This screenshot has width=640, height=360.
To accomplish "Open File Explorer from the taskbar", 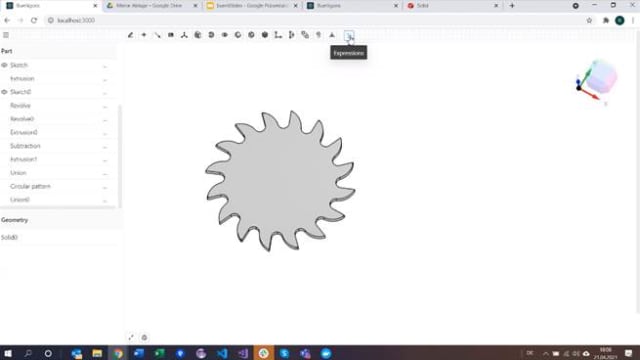I will click(97, 353).
